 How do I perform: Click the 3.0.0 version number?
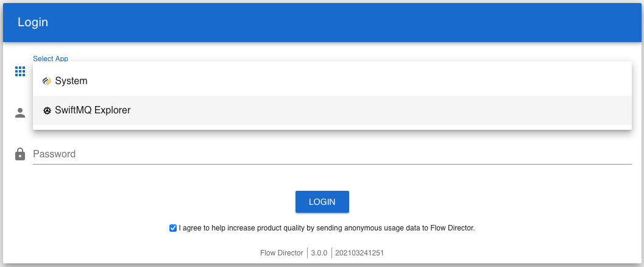click(319, 252)
